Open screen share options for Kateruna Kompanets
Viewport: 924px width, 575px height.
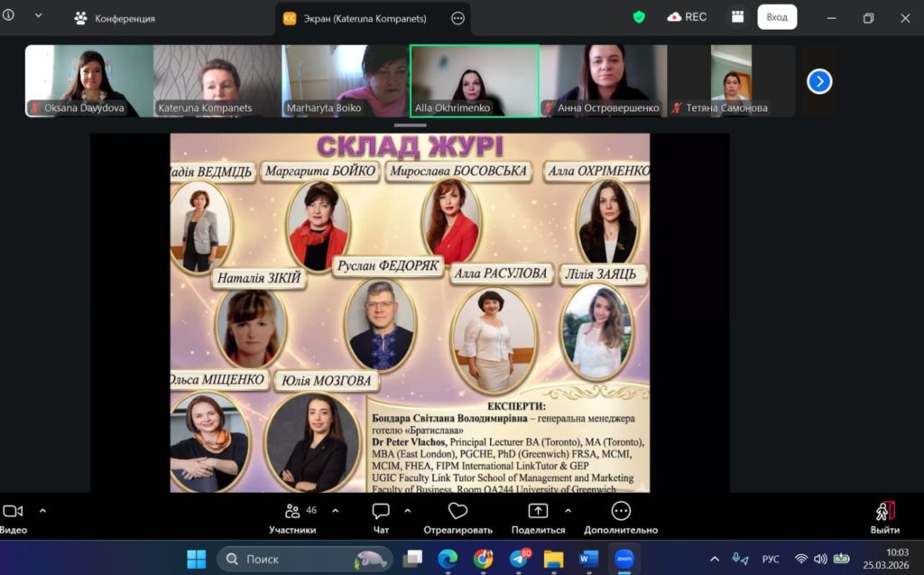(458, 18)
